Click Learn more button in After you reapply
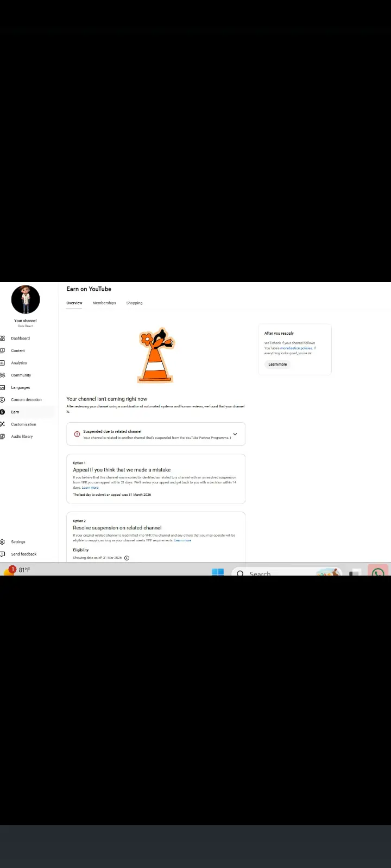 [x=278, y=365]
